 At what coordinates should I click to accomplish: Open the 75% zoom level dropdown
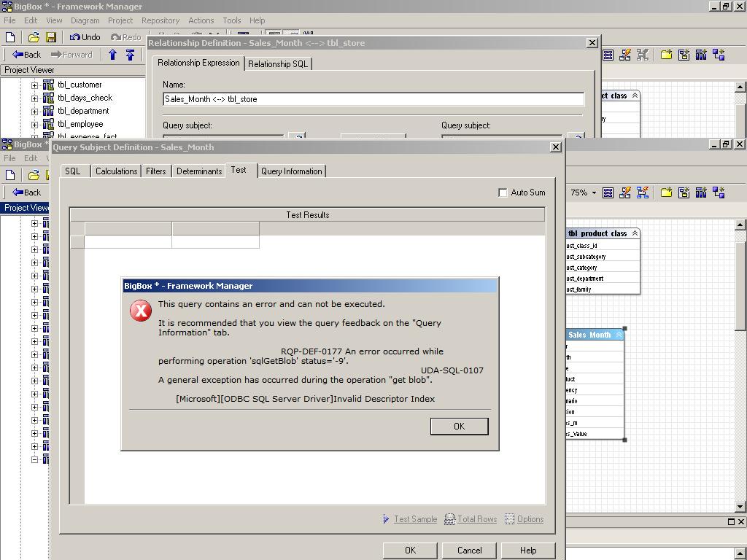click(595, 192)
